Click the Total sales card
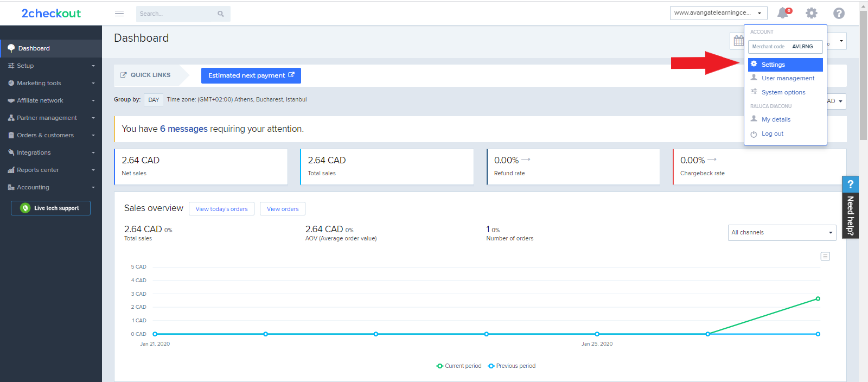This screenshot has width=868, height=382. 387,167
